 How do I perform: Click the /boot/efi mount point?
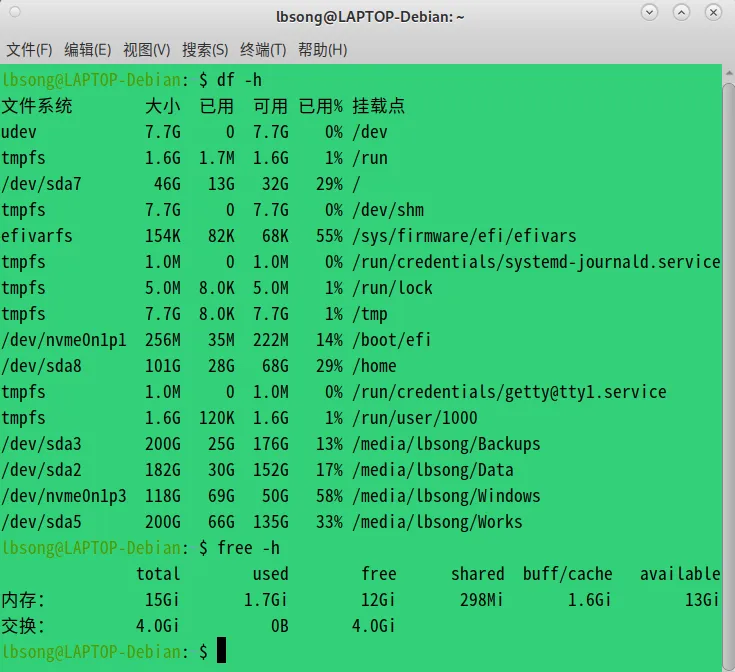(392, 340)
